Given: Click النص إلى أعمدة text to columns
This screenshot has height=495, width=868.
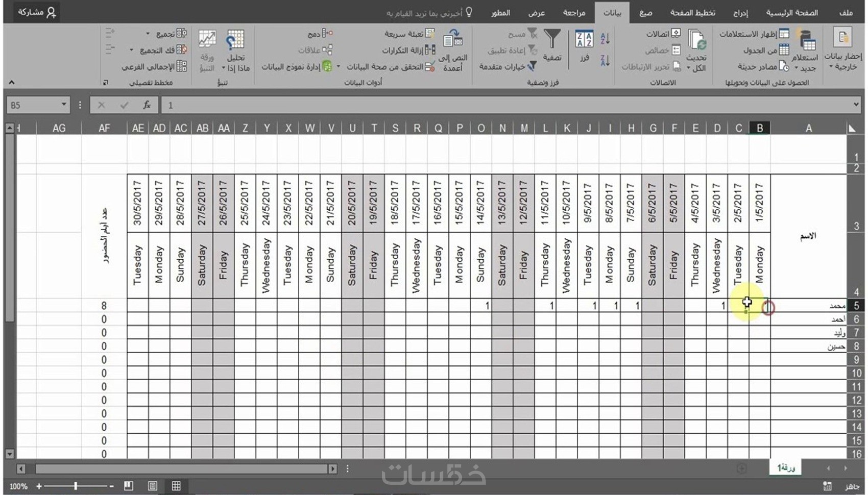Looking at the screenshot, I should point(453,50).
